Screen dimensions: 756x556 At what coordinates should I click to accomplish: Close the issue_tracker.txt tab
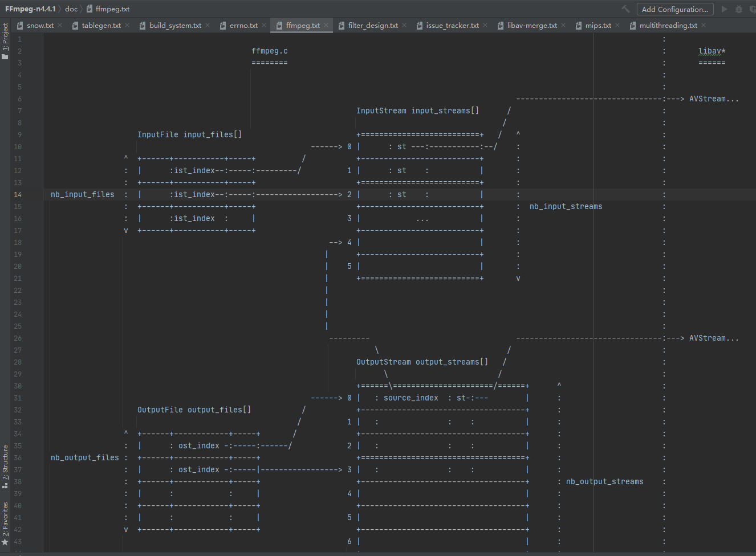click(485, 25)
